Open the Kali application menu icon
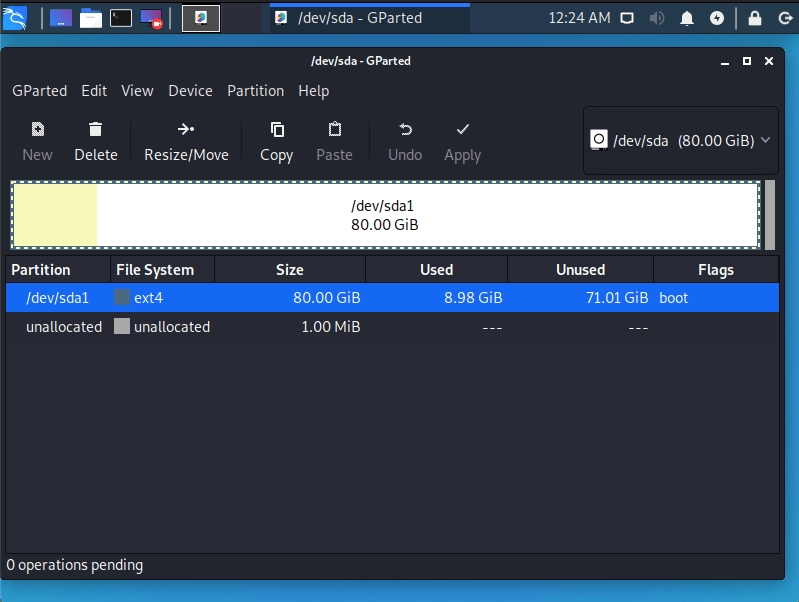 coord(15,17)
